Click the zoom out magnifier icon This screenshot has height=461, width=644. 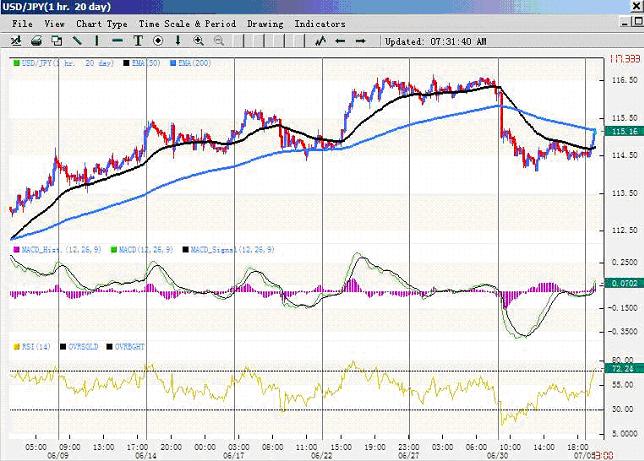tap(220, 41)
